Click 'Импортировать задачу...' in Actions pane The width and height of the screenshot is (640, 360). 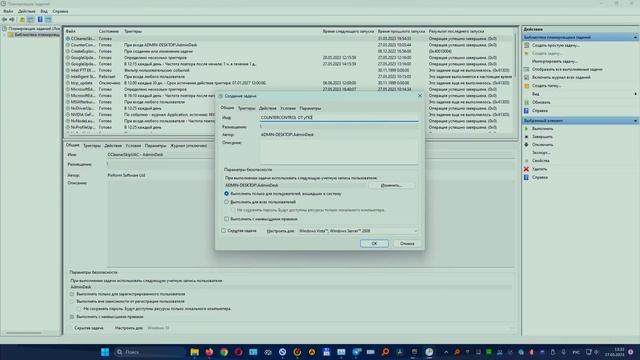(x=554, y=61)
